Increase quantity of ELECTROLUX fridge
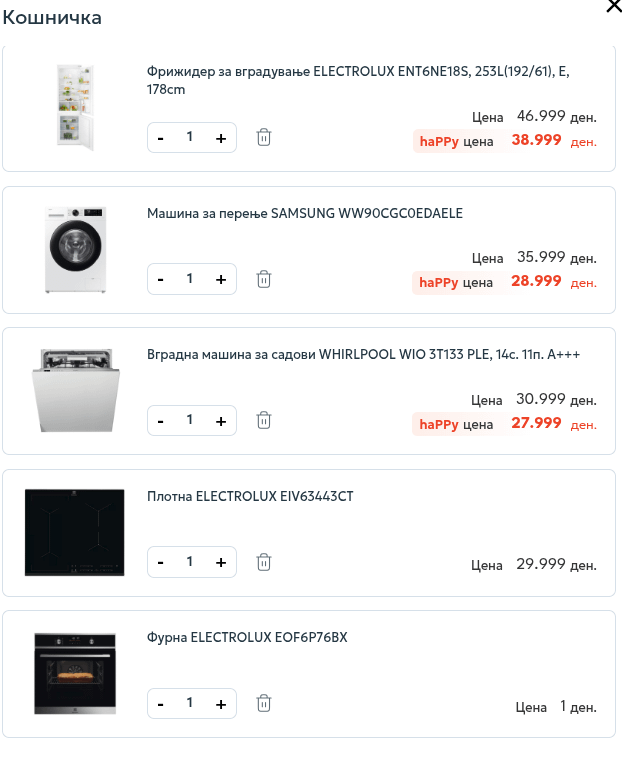The width and height of the screenshot is (622, 757). tap(221, 138)
